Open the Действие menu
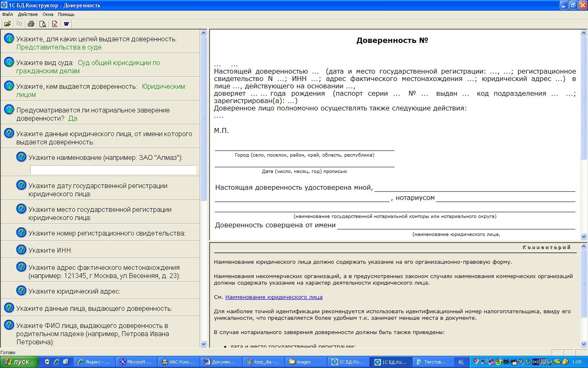This screenshot has height=368, width=588. click(x=28, y=14)
